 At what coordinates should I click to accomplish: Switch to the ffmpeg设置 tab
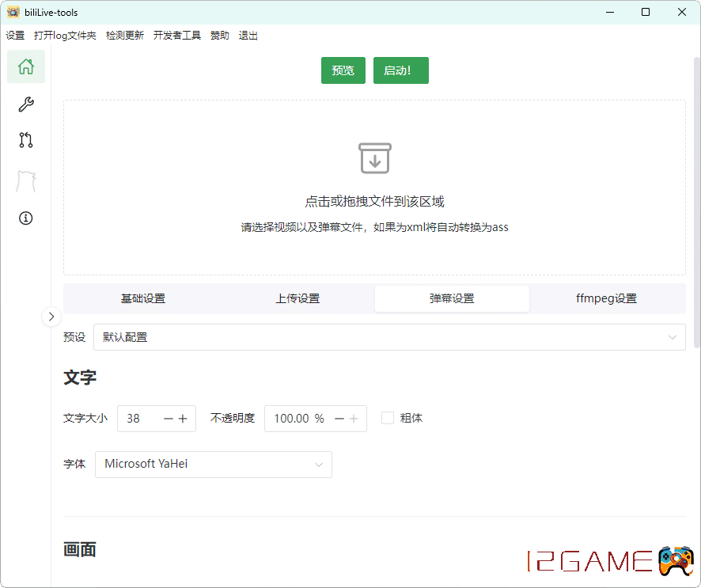(x=607, y=298)
